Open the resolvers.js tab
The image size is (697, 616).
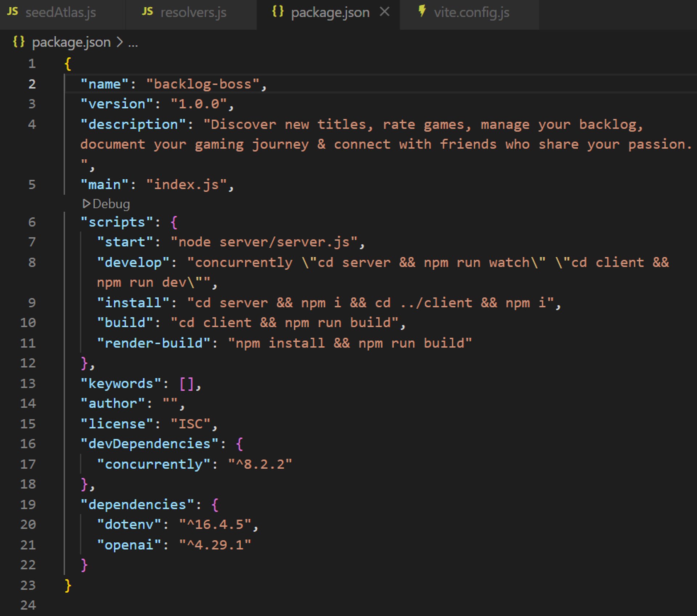click(x=193, y=13)
